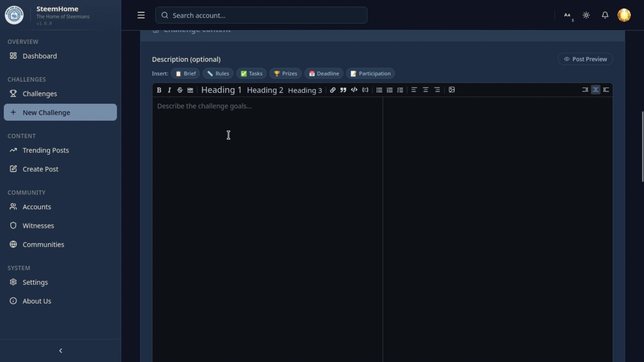This screenshot has height=362, width=644.
Task: Insert the Brief template section
Action: [x=185, y=73]
